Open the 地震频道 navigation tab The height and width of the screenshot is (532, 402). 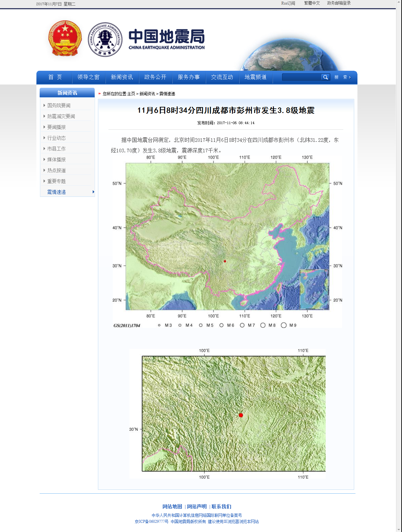coord(256,77)
